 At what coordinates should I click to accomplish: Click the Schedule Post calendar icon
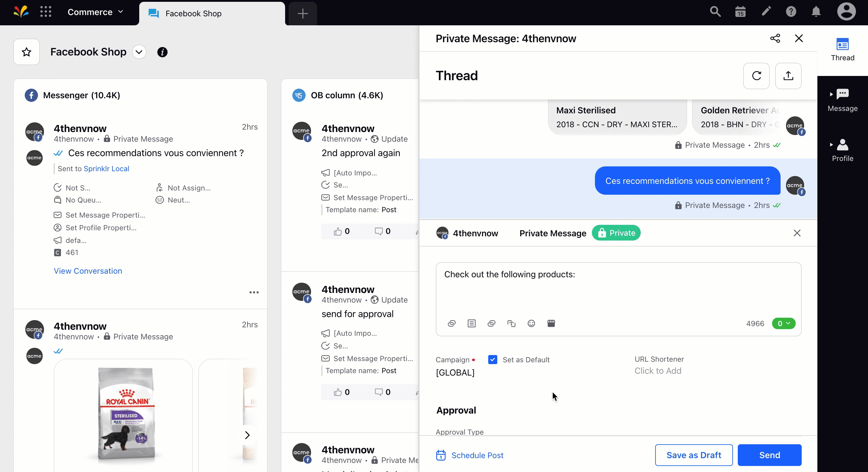point(441,455)
